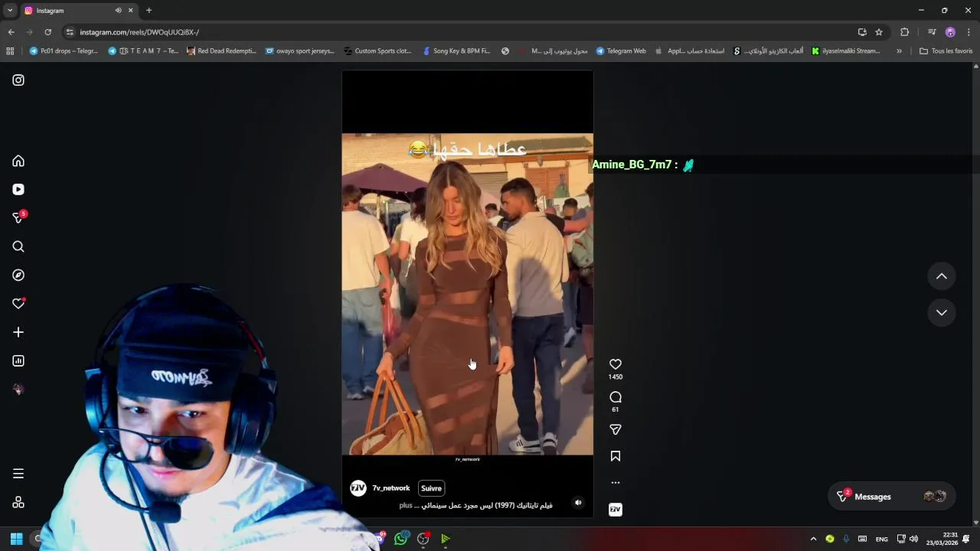Pause the reel video
This screenshot has width=980, height=551.
[x=467, y=295]
